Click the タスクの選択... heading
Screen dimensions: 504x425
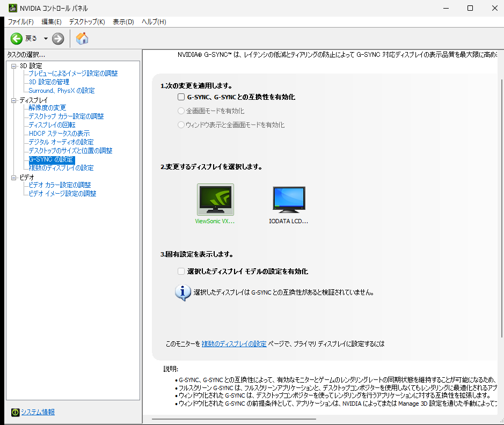(x=26, y=55)
